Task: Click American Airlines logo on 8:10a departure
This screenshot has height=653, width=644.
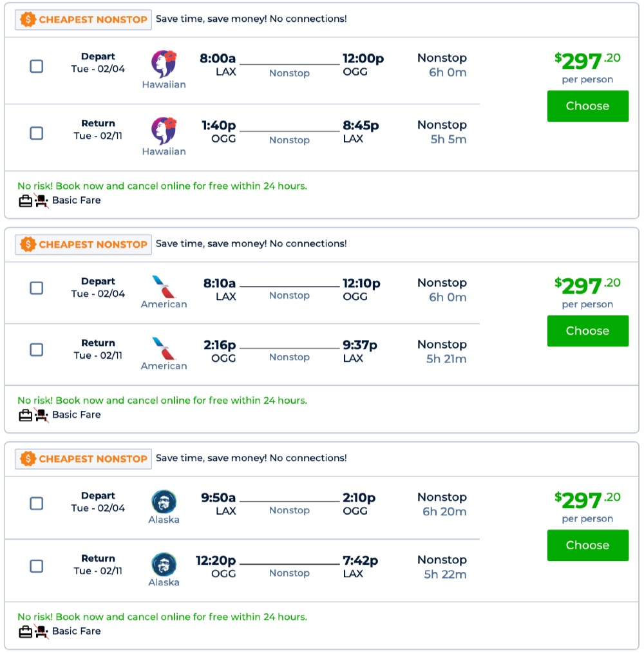Action: (164, 286)
